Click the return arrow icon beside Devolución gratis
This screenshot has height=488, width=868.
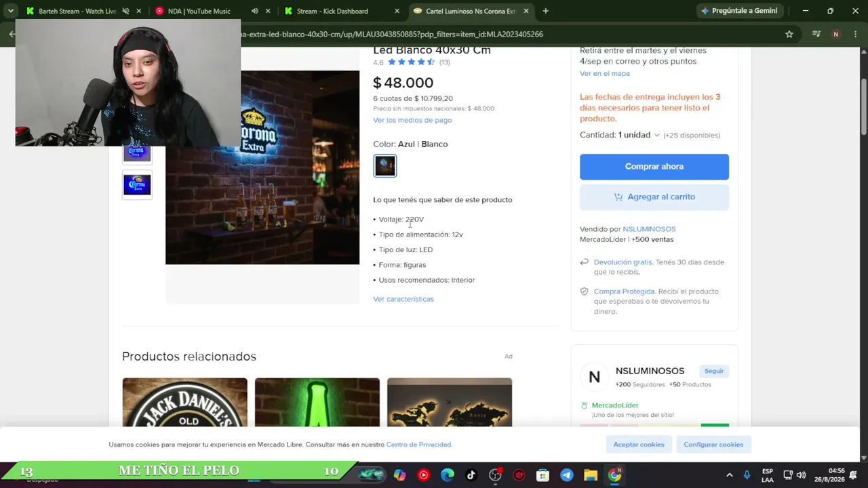tap(584, 262)
